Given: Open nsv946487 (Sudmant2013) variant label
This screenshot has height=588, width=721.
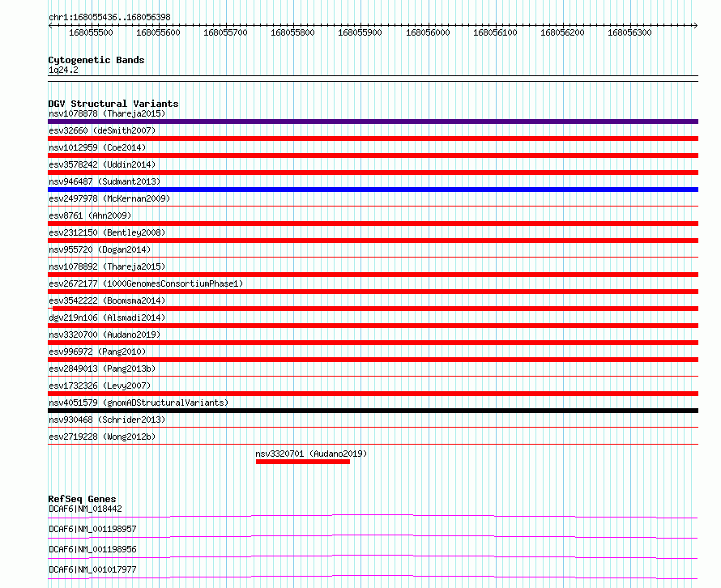Looking at the screenshot, I should pos(105,181).
